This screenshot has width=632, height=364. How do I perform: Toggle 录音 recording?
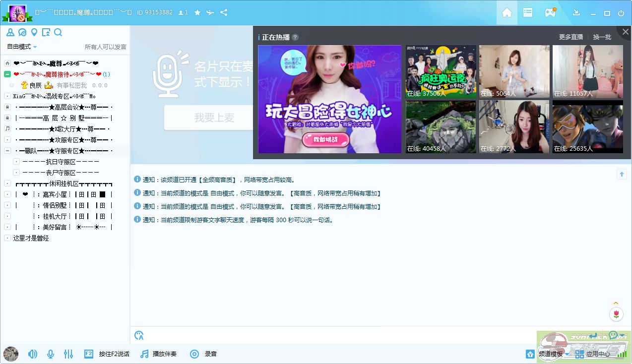(203, 354)
